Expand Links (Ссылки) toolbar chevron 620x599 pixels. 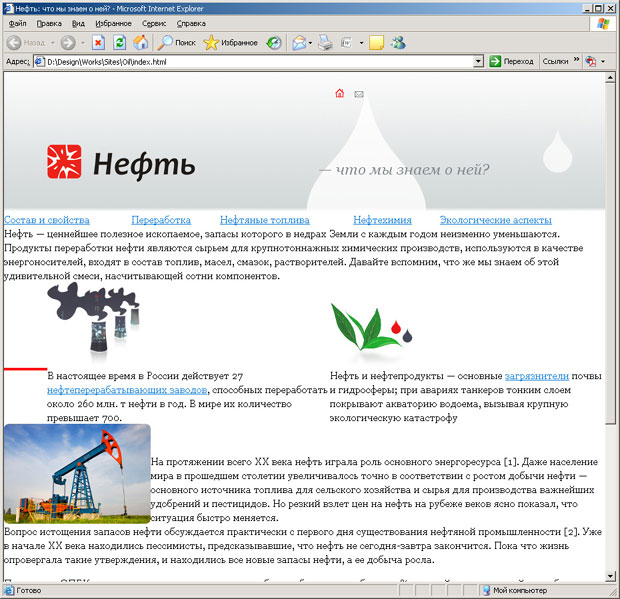coord(576,59)
